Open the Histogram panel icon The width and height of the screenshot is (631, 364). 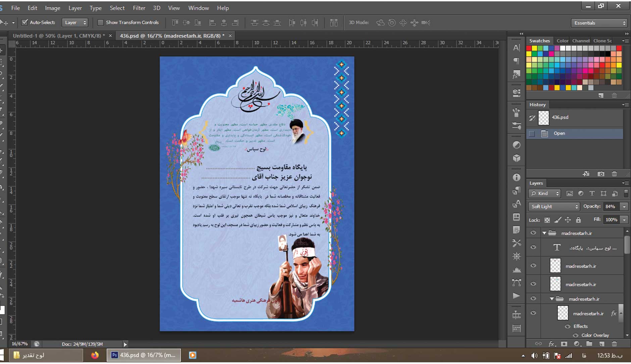(x=517, y=270)
